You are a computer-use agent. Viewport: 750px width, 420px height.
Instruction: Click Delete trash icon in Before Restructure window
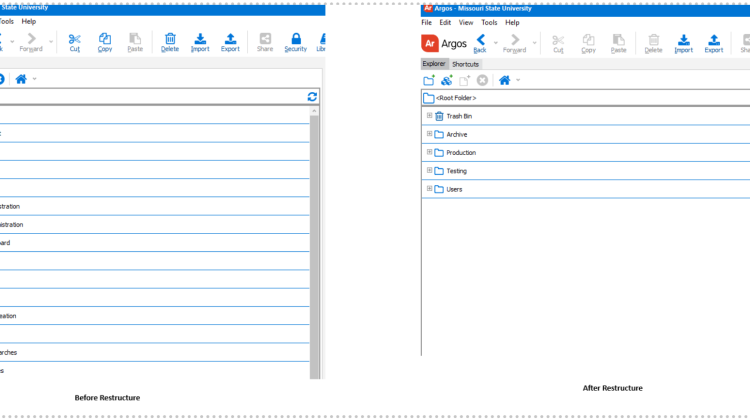170,42
